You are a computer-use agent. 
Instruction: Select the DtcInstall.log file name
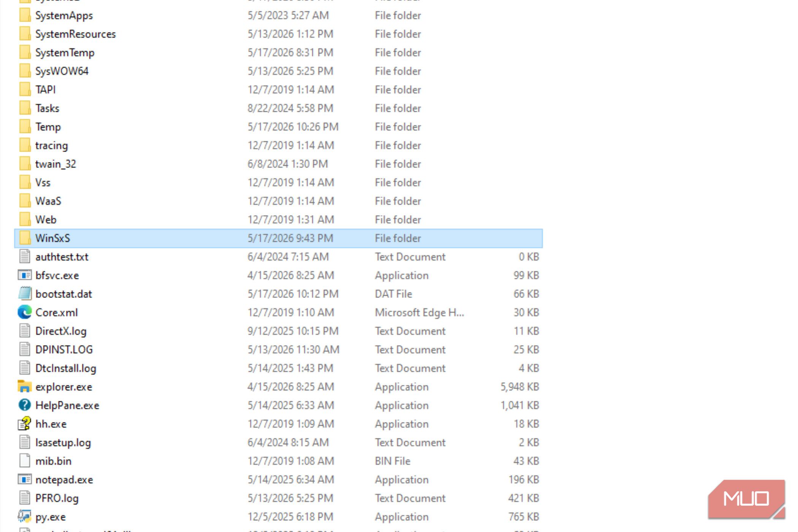66,368
